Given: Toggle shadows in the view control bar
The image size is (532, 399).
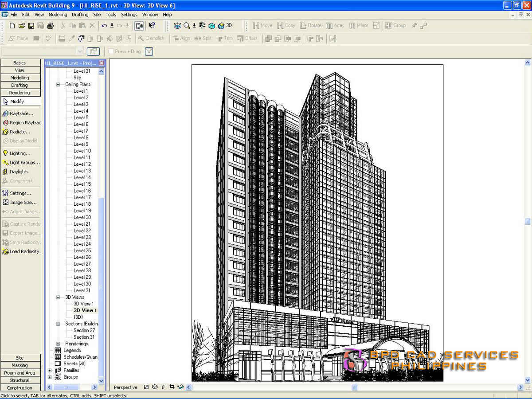Looking at the screenshot, I should [x=163, y=387].
